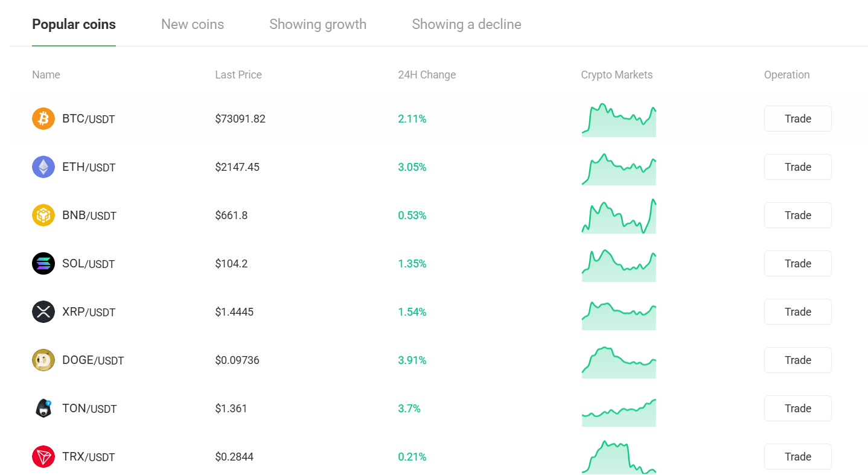Select the Showing a decline tab

pyautogui.click(x=466, y=24)
